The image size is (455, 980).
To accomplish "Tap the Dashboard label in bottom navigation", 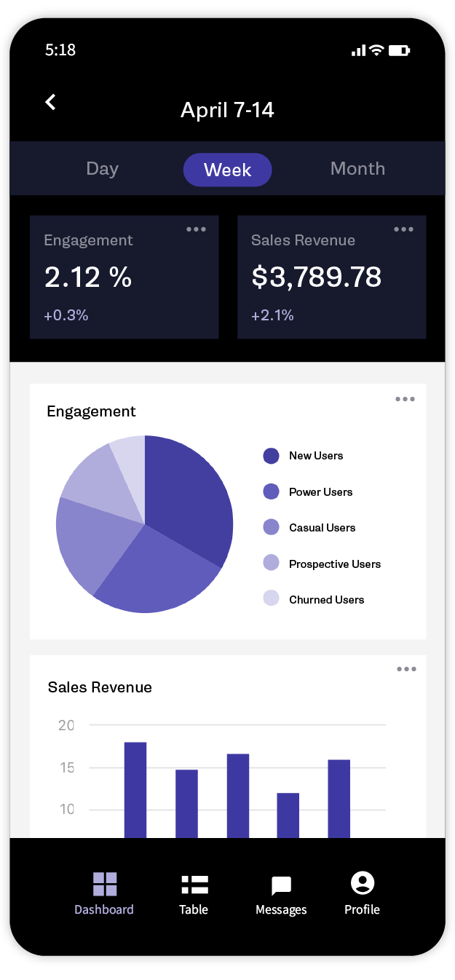I will point(104,909).
